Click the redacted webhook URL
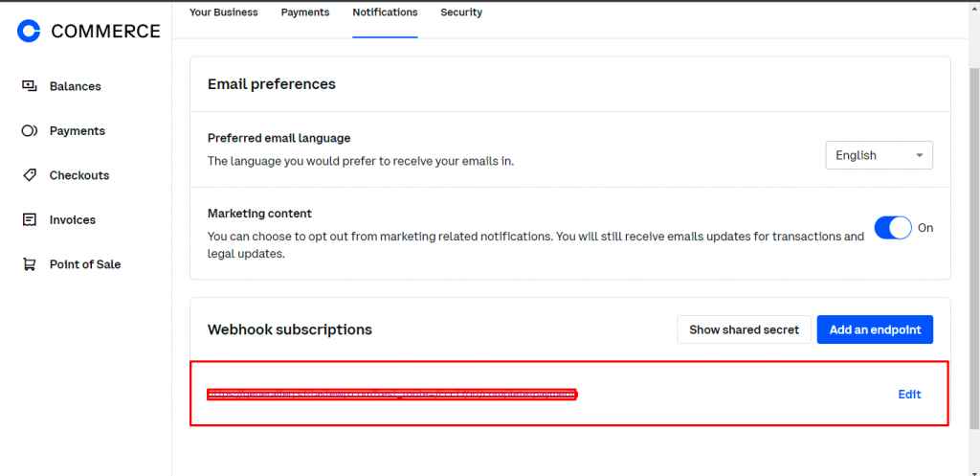980x476 pixels. point(392,395)
